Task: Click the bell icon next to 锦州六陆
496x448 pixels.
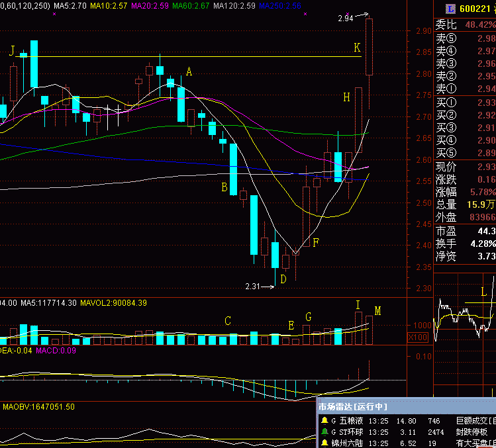Action: pos(324,443)
